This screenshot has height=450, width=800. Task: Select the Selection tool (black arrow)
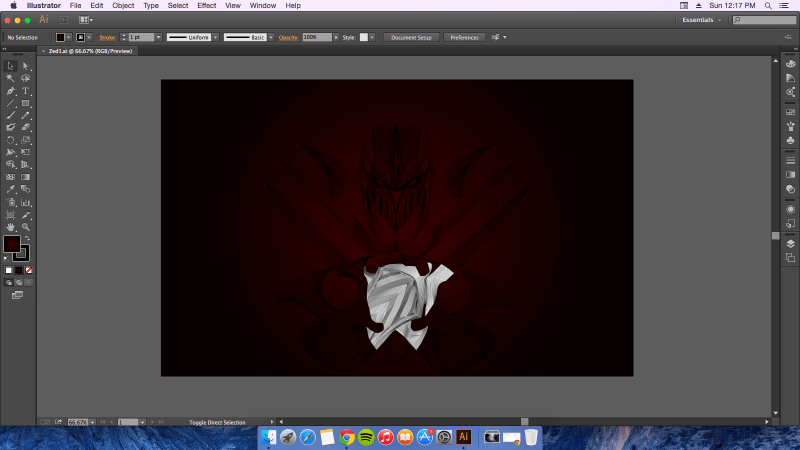[x=10, y=66]
